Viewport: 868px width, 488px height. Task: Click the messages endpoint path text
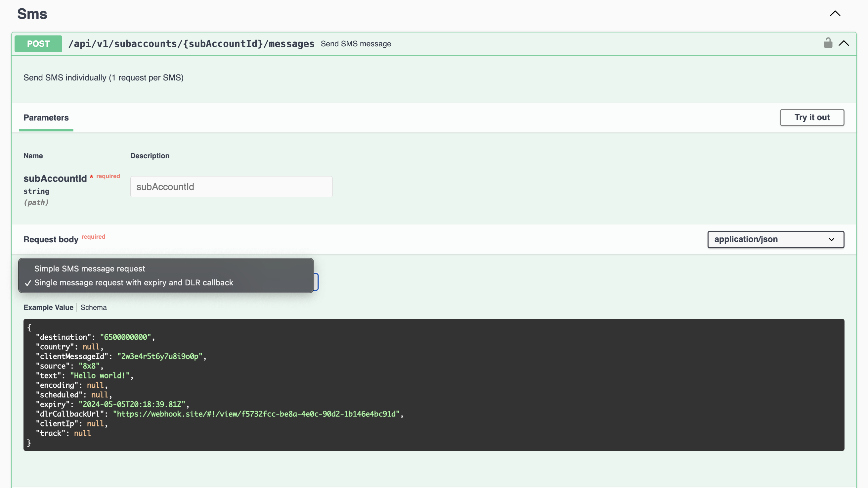pos(191,44)
